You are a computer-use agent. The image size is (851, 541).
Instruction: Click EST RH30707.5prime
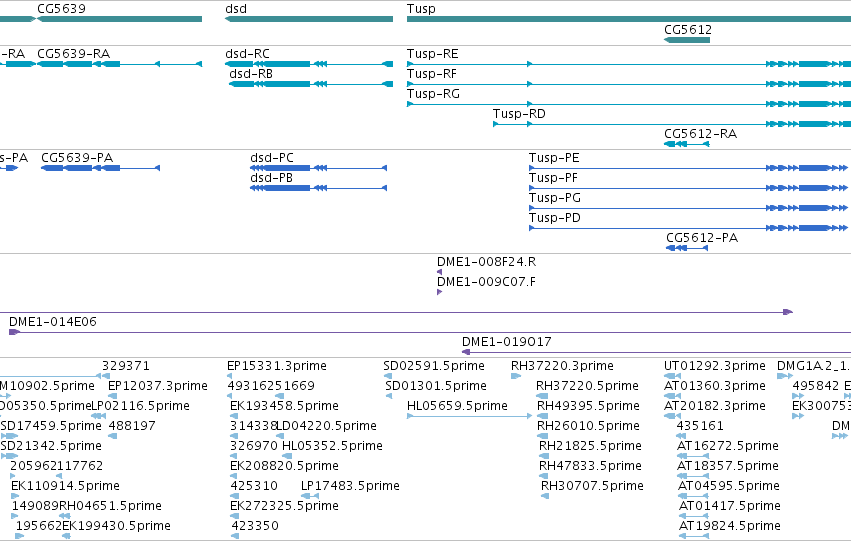pos(592,486)
